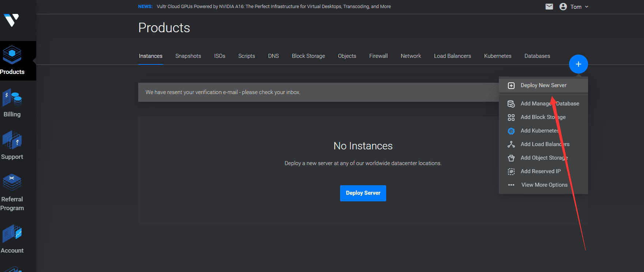Select Add Reserved IP menu entry

543,171
